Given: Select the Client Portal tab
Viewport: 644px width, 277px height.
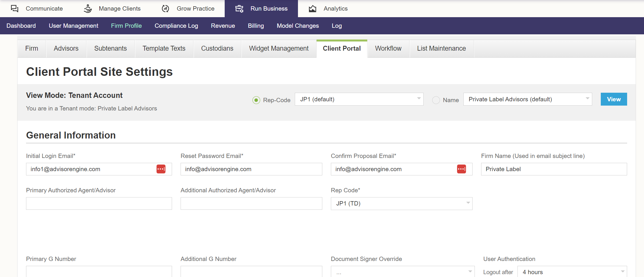Looking at the screenshot, I should click(342, 49).
